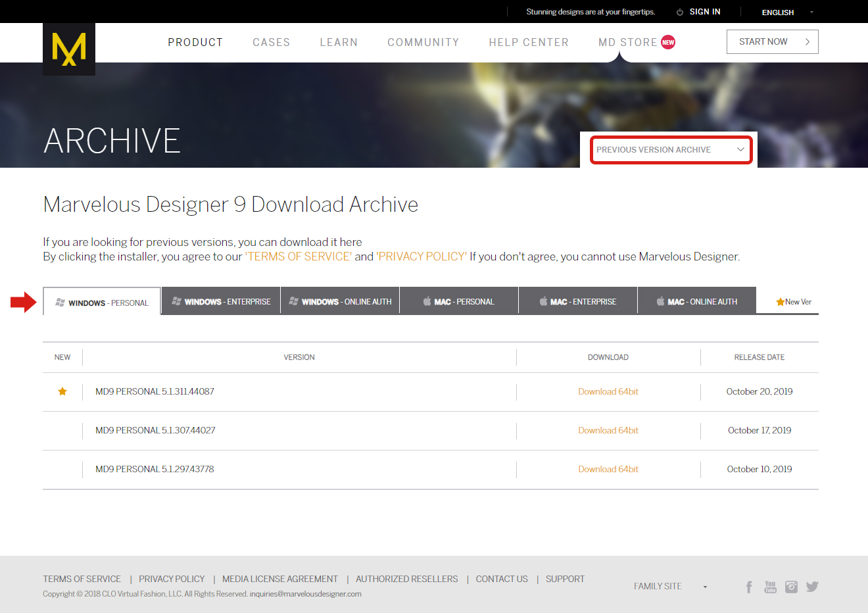
Task: Expand the Family Site dropdown
Action: coord(671,586)
